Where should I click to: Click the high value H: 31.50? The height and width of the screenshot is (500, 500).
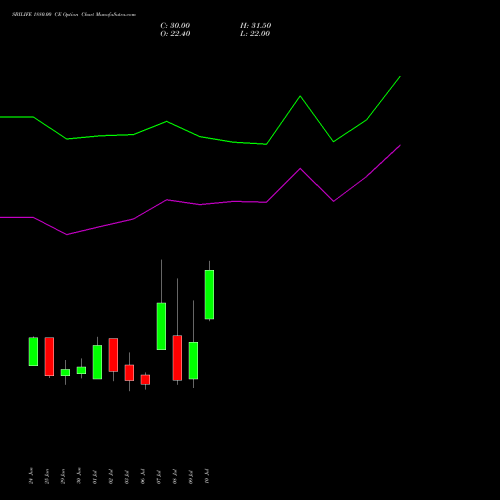pos(255,26)
